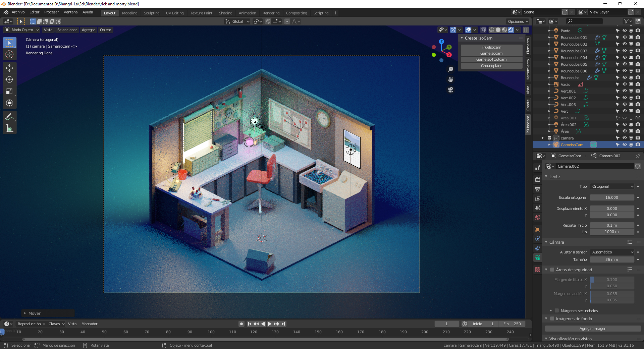
Task: Activate the Move tool
Action: tap(9, 68)
